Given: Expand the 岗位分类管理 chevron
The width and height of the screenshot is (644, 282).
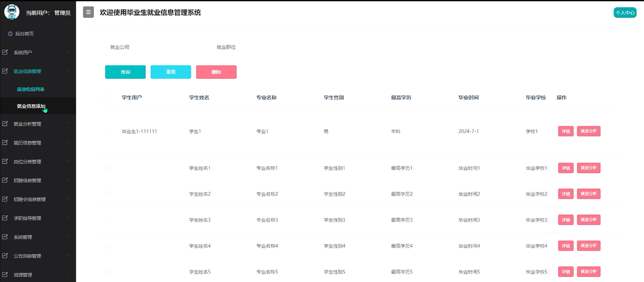Looking at the screenshot, I should point(67,161).
